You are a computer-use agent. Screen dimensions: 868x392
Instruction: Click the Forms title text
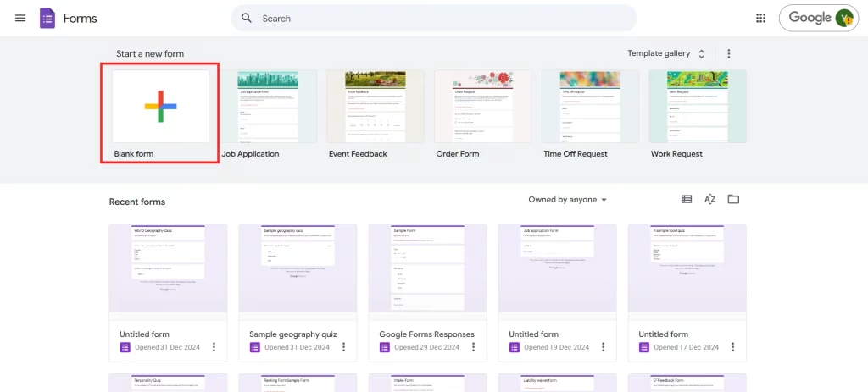tap(81, 19)
